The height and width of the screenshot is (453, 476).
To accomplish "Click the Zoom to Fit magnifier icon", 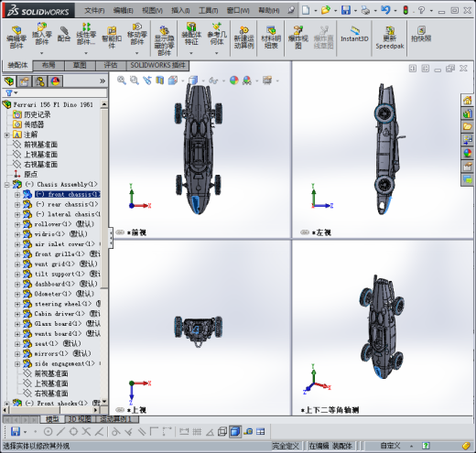I will (x=122, y=81).
